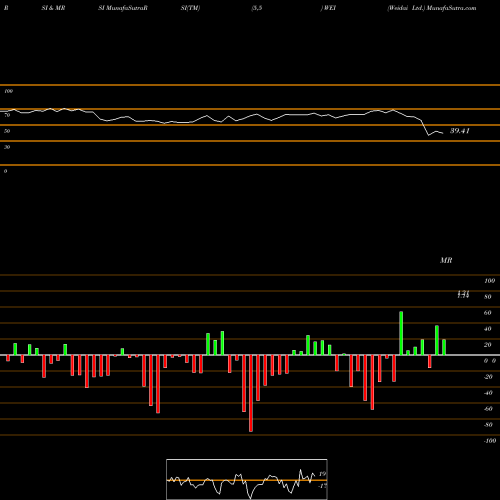
Task: Click the RSI axis label 50
Action: point(7,131)
